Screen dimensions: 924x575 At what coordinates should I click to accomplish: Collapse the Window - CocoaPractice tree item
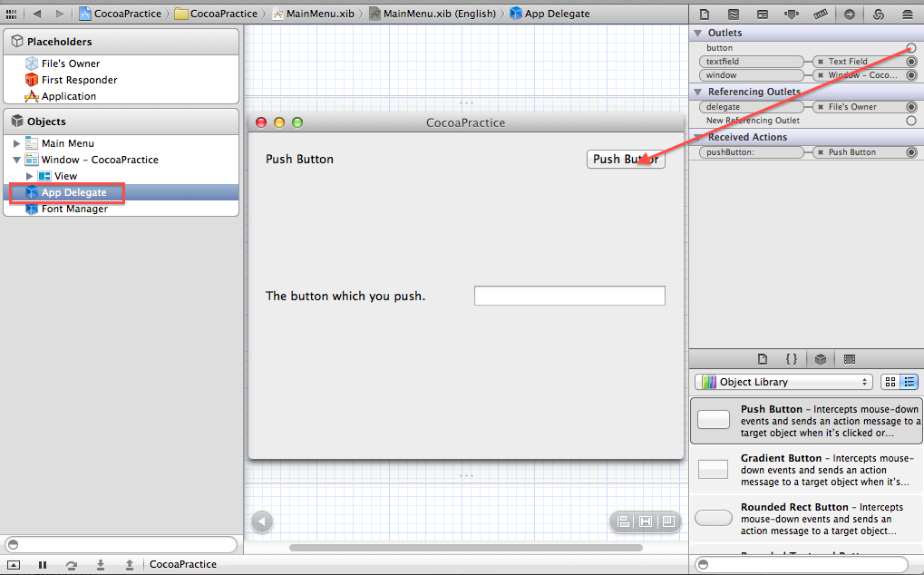point(16,160)
